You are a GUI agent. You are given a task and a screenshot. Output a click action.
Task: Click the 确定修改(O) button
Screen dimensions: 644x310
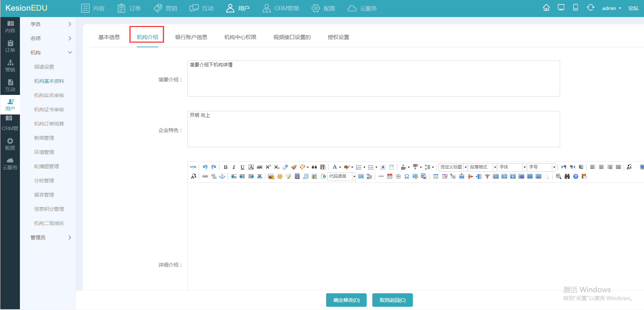346,300
